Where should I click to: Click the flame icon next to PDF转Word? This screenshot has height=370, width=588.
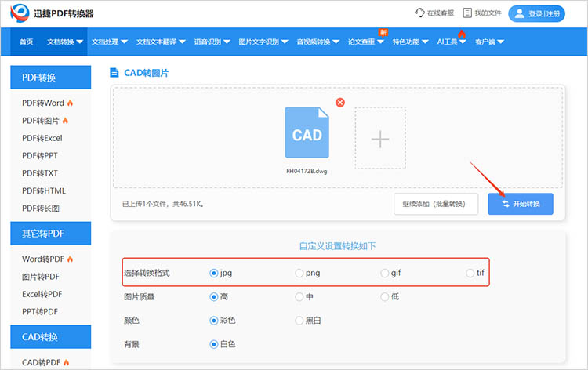point(70,103)
